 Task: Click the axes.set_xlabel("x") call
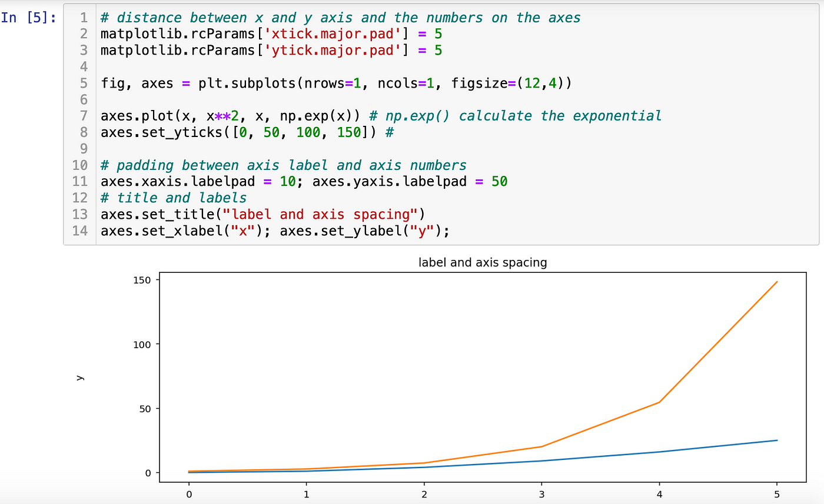(x=181, y=231)
